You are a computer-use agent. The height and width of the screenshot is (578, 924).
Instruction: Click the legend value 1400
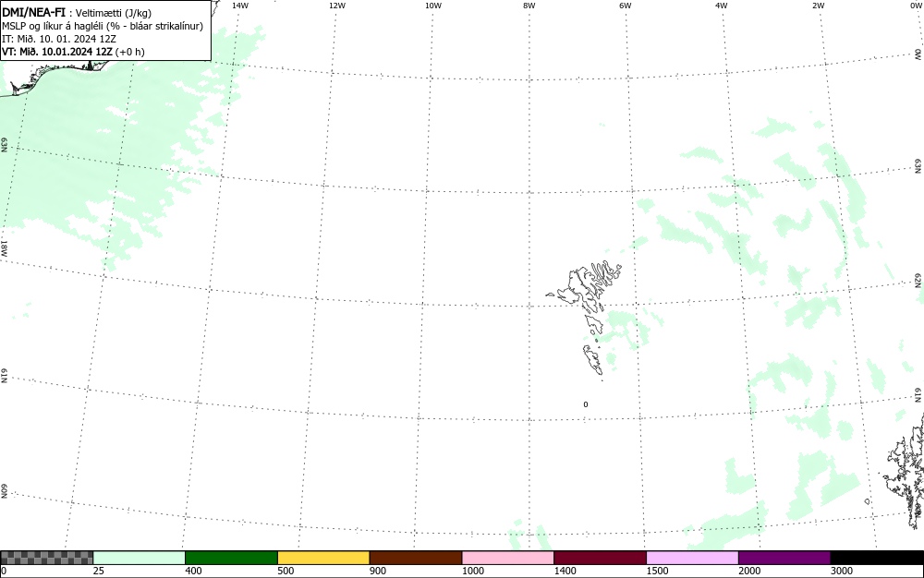click(565, 571)
